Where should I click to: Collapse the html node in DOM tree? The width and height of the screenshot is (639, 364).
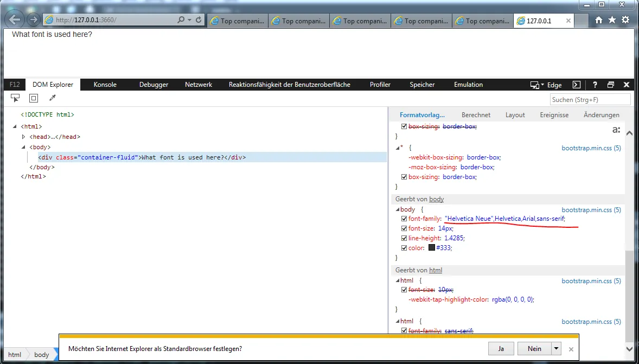15,127
